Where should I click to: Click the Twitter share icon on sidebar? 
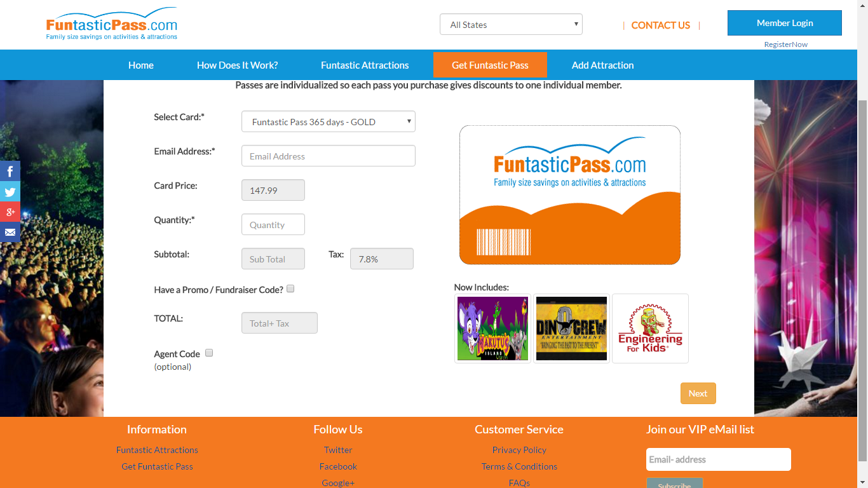click(x=10, y=191)
